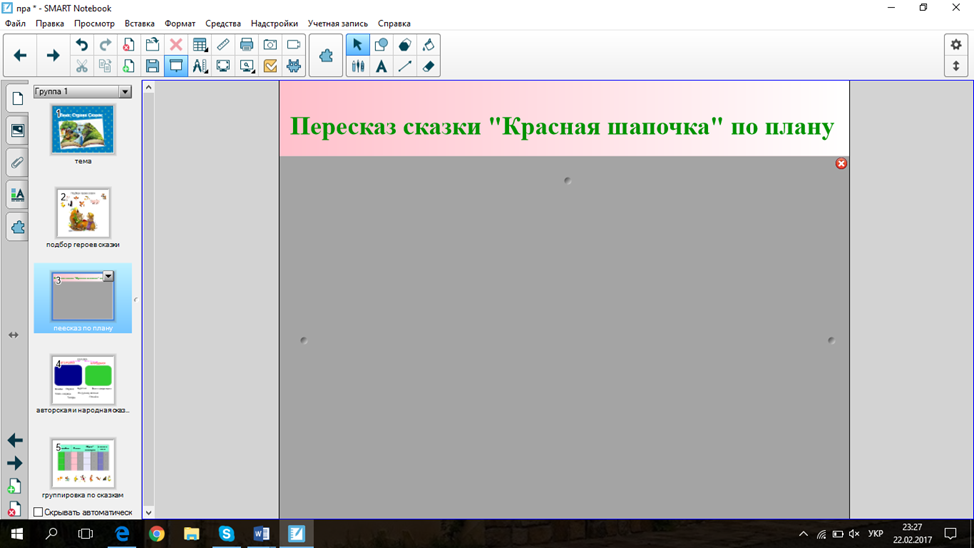Launch Google Chrome from taskbar

tap(157, 534)
